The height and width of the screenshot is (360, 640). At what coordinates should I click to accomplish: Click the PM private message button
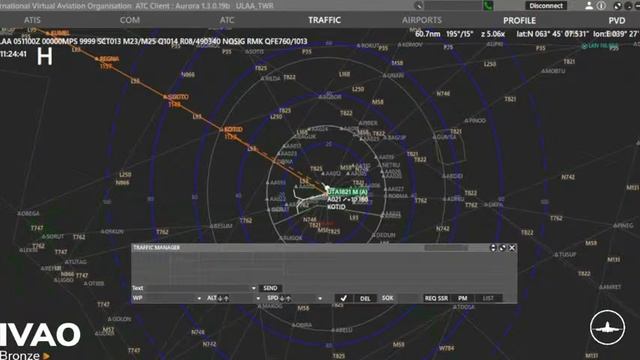462,298
